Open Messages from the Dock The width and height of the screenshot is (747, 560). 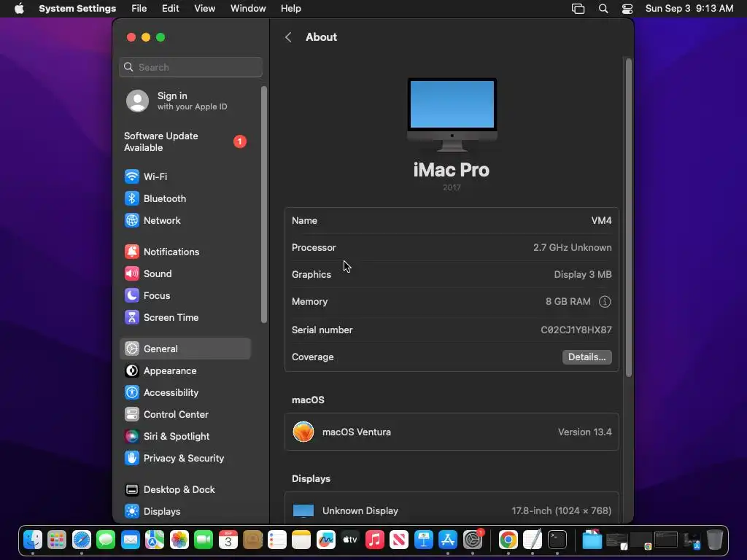[106, 540]
